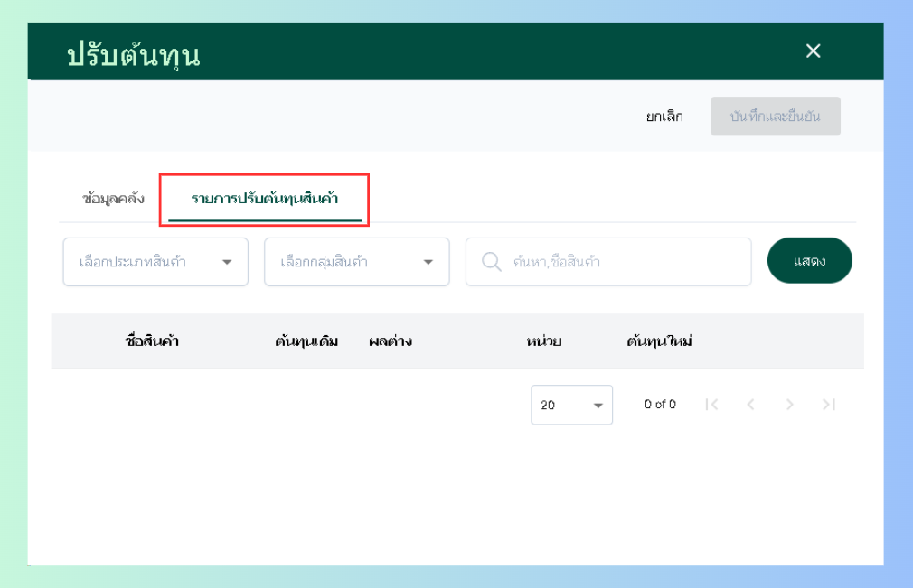Click the ชื่อสินค้า column header
This screenshot has height=588, width=913.
point(152,341)
